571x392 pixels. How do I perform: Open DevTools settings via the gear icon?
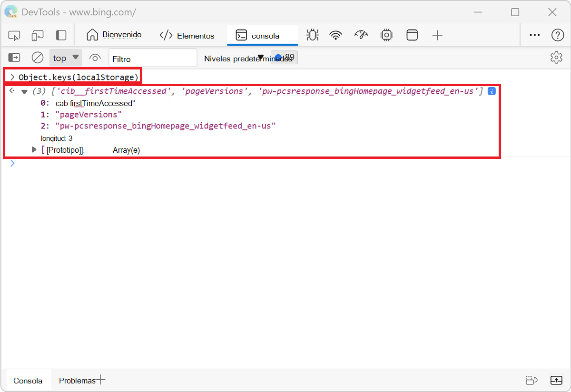click(x=556, y=57)
